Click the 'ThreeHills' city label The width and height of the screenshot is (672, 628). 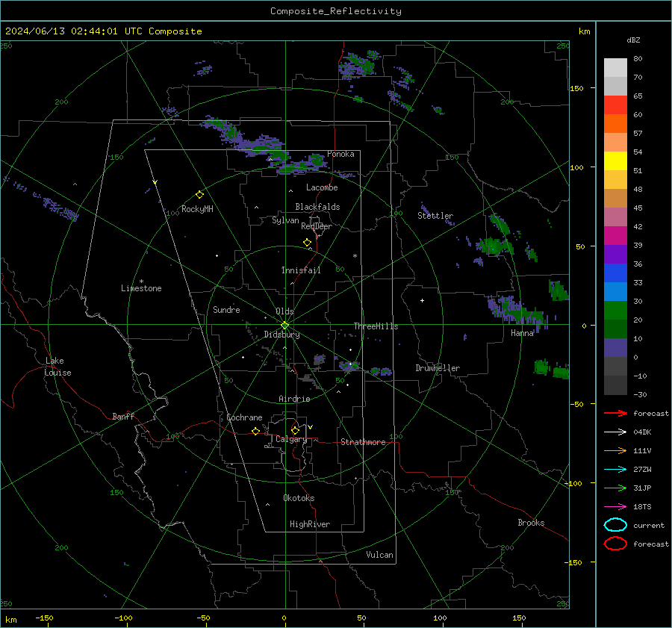(376, 326)
